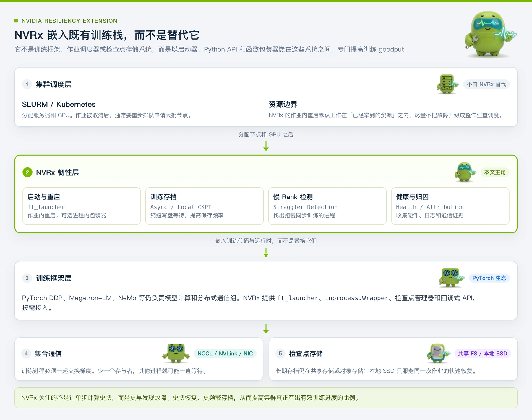Image resolution: width=532 pixels, height=420 pixels.
Task: Click the 不由 NVRx 替代 badge
Action: pyautogui.click(x=486, y=84)
